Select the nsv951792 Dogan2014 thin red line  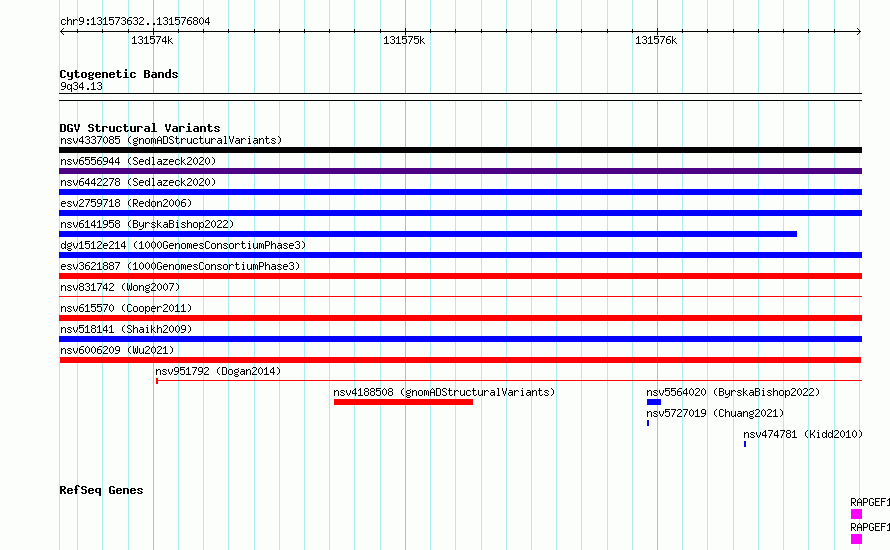click(x=509, y=380)
